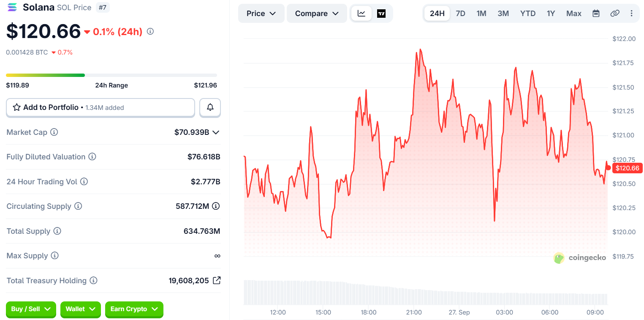
Task: Click the $119.89 range low value
Action: tap(17, 85)
